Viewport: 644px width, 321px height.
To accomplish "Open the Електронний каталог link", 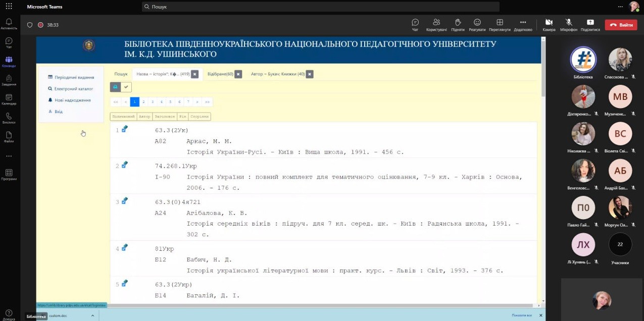I will click(x=74, y=89).
